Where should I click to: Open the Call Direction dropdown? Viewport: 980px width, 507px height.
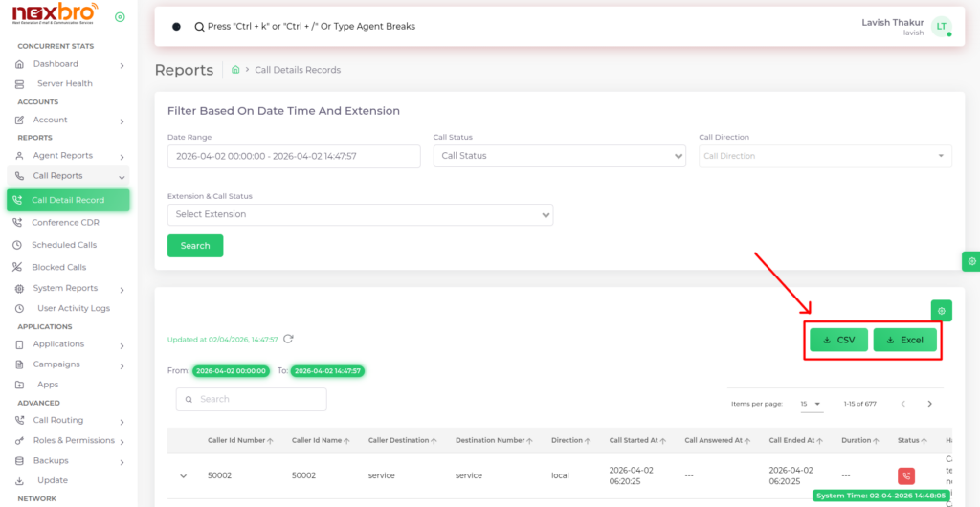tap(824, 156)
